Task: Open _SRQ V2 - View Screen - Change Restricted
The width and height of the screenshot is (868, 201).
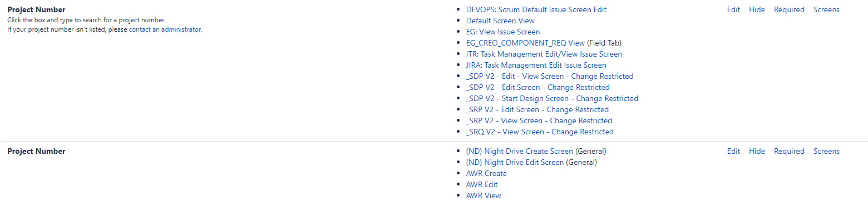Action: click(x=540, y=132)
